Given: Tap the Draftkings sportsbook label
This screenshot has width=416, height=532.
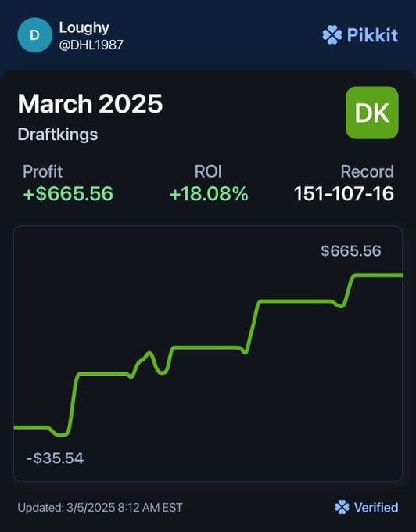Looking at the screenshot, I should click(x=58, y=135).
